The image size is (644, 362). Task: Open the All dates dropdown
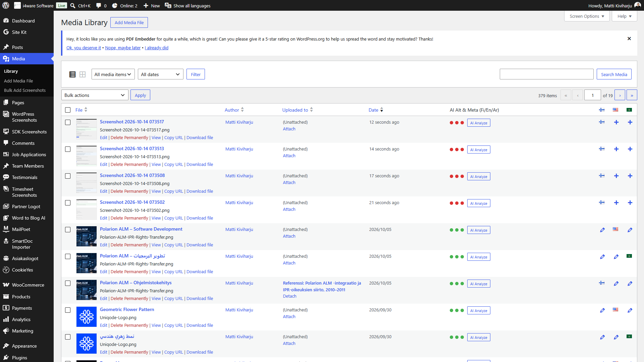[x=161, y=74]
